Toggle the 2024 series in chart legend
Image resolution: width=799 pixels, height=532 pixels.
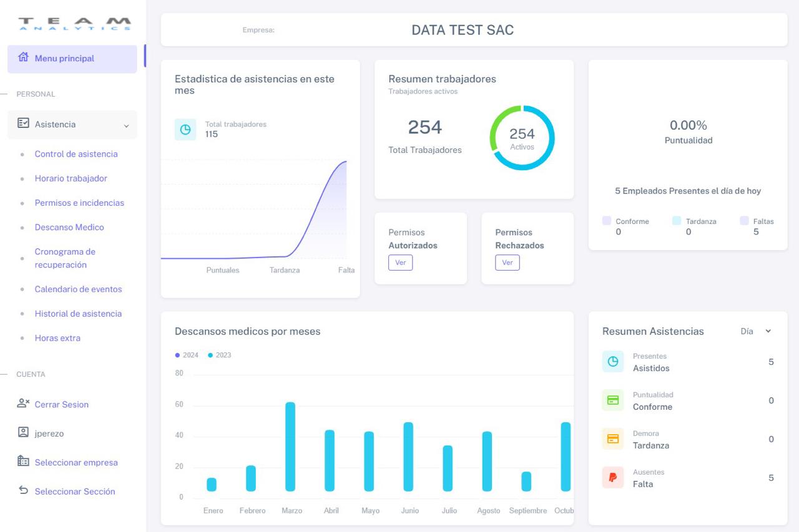click(x=187, y=355)
